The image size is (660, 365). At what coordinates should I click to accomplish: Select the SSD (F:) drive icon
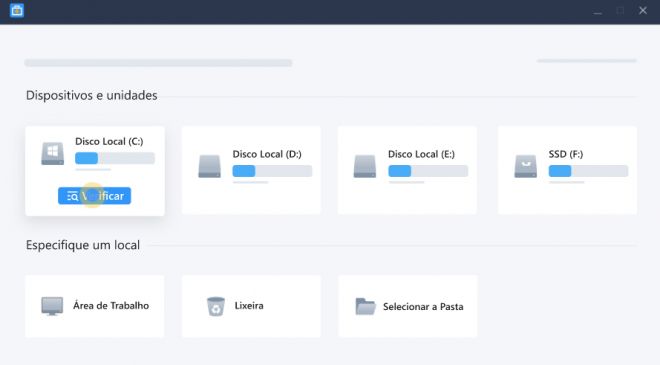pos(525,166)
